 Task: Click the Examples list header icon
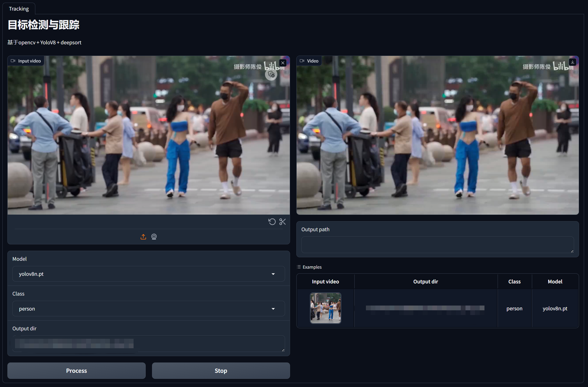click(299, 267)
